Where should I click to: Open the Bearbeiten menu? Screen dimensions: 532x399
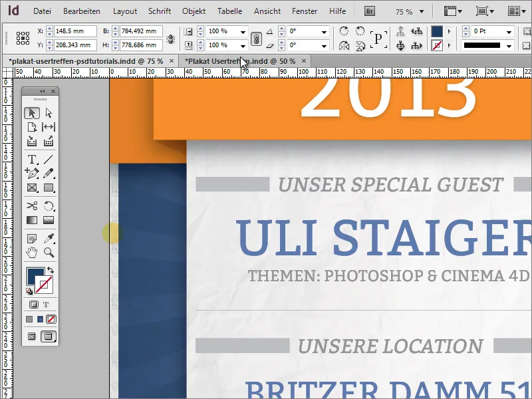pyautogui.click(x=81, y=11)
